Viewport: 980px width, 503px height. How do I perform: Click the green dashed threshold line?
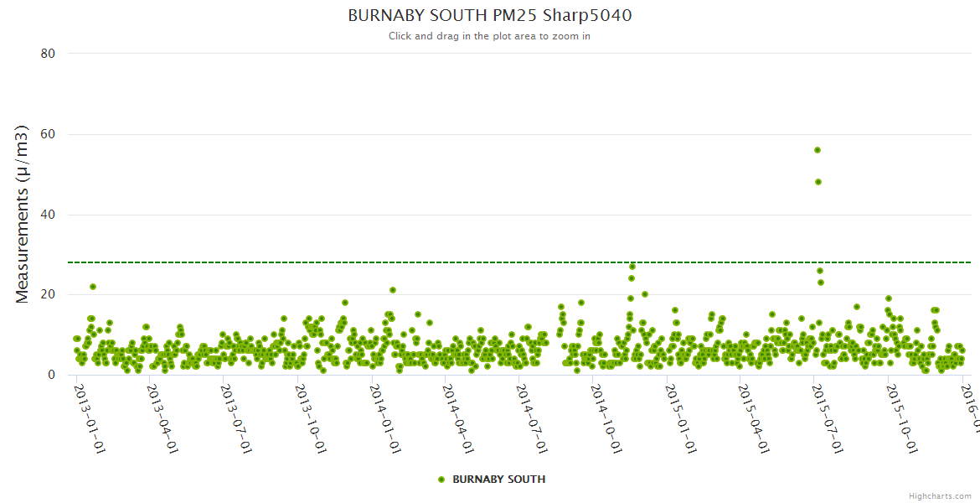tap(503, 262)
